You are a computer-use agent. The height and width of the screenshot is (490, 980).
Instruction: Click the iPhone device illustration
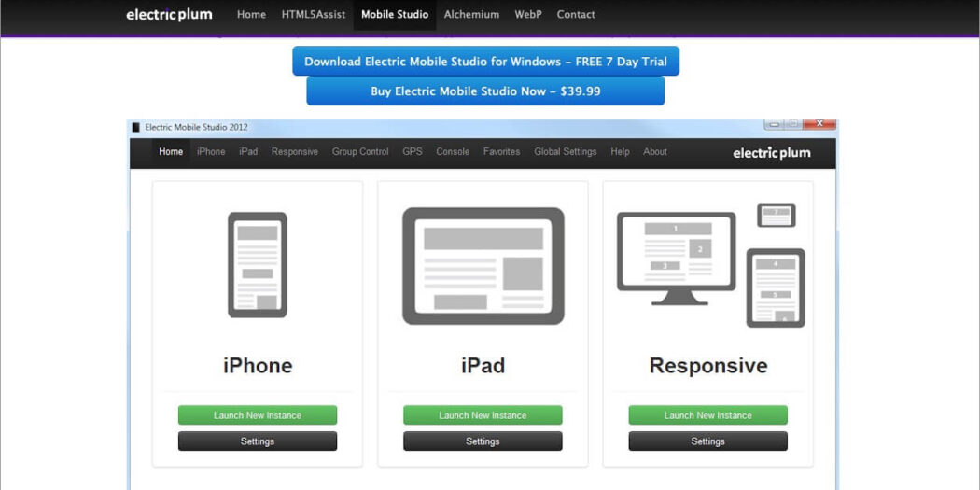pyautogui.click(x=258, y=265)
